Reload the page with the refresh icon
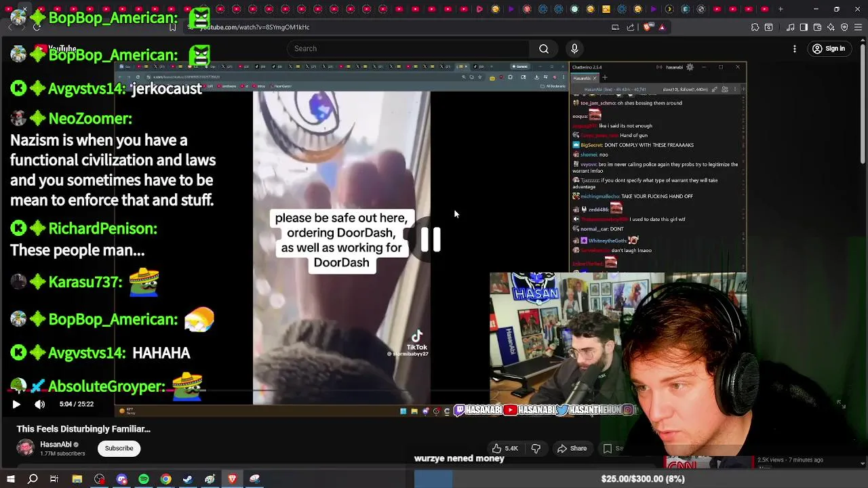This screenshot has width=868, height=488. 37,27
